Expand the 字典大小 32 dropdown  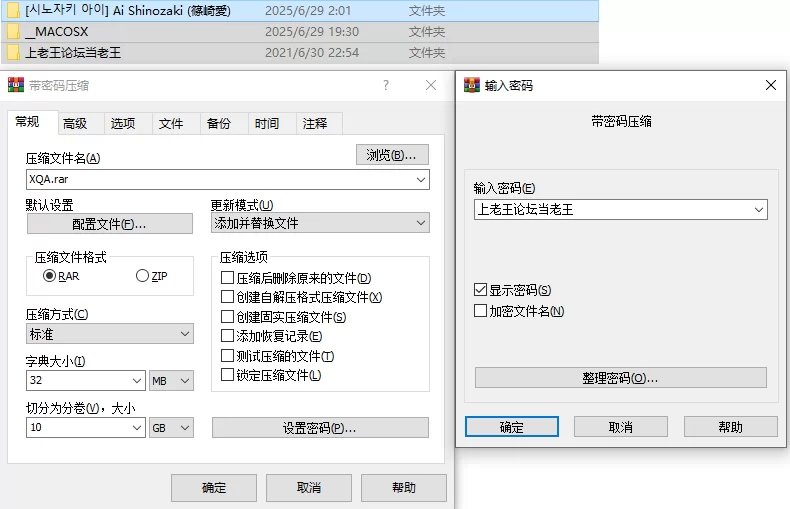point(137,380)
